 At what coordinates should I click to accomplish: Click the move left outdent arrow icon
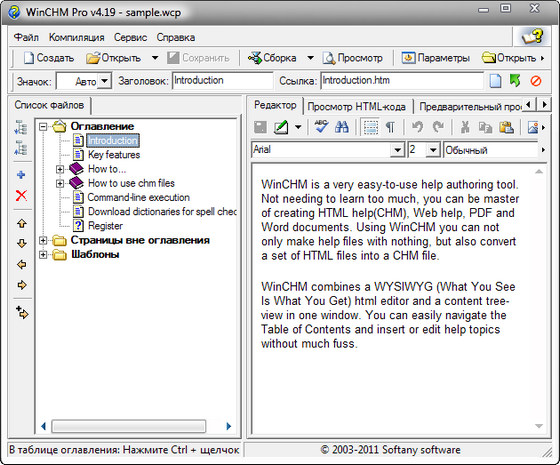coord(22,264)
